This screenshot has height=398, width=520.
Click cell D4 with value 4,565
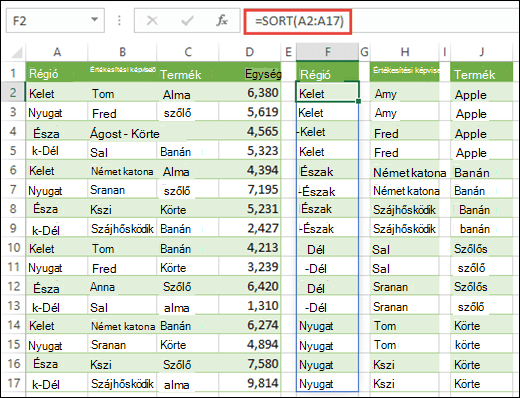point(250,131)
